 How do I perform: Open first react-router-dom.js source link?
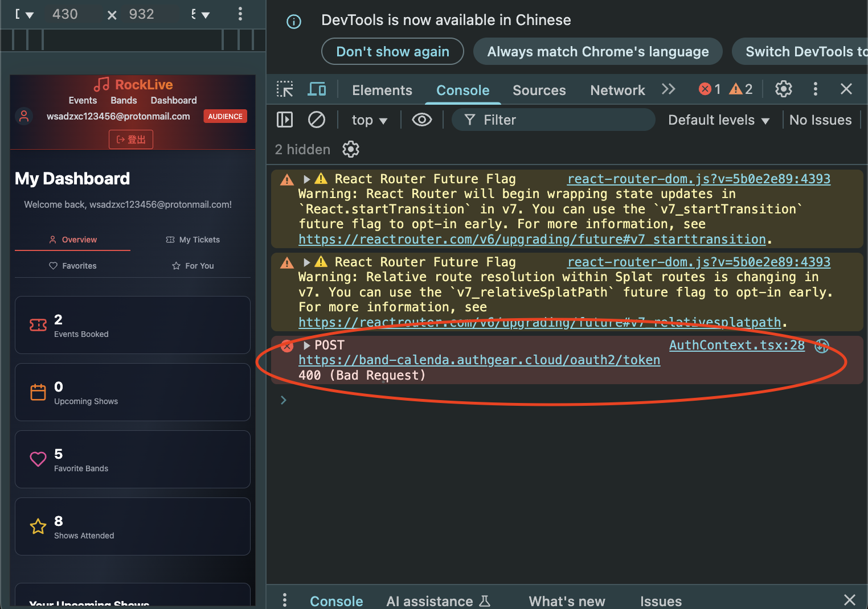coord(699,179)
